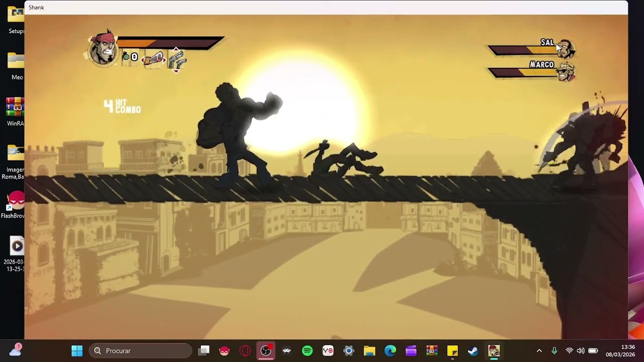Open the weather widget with notification badge
This screenshot has width=644, height=362.
15,349
